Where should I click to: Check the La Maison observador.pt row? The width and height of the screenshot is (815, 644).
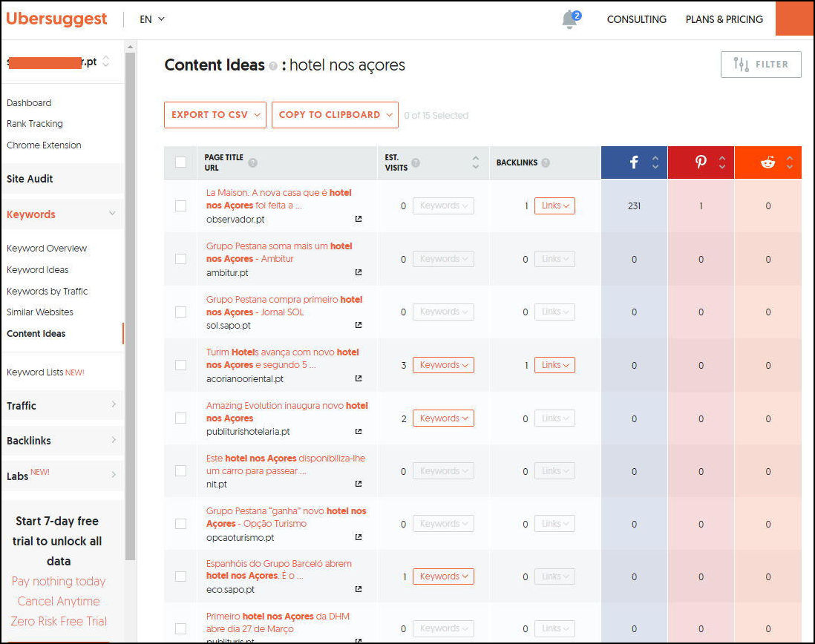181,206
